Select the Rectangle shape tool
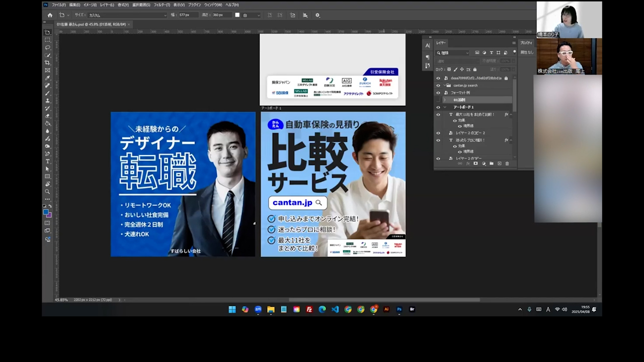The height and width of the screenshot is (362, 644). coord(48,176)
